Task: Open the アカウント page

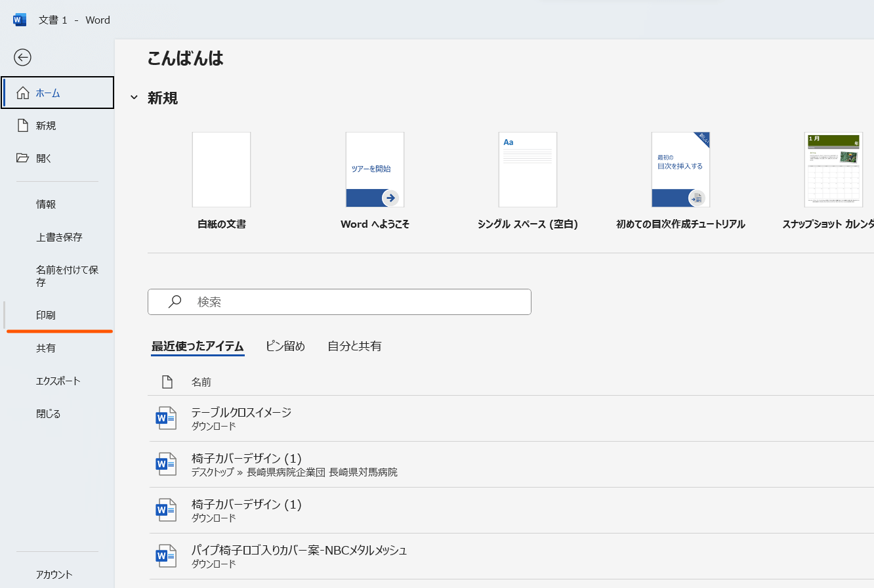Action: [54, 574]
